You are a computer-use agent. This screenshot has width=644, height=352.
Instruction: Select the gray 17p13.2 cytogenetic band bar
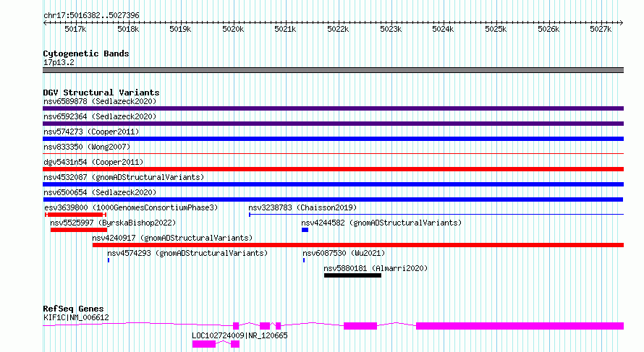(333, 70)
